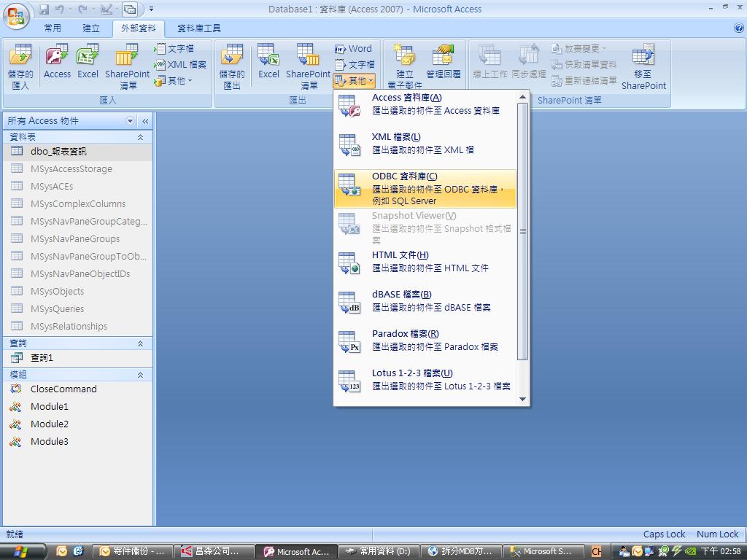Switch to the 常用 ribbon tab
Screen dimensions: 747x560
pos(53,28)
